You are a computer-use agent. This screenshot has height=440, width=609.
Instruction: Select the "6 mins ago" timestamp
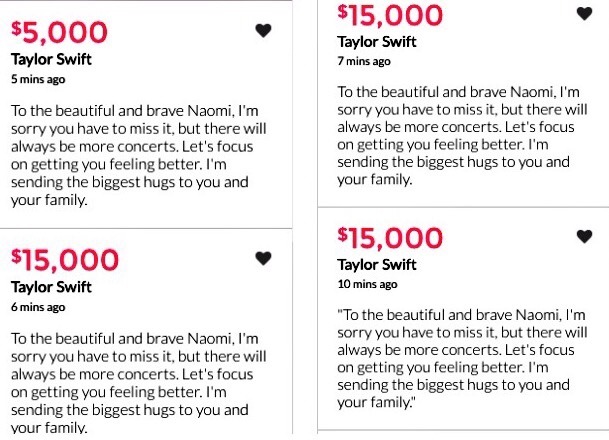click(x=38, y=307)
